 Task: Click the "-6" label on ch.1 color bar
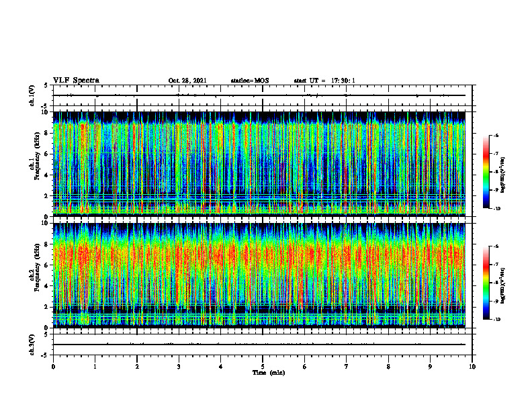point(496,136)
